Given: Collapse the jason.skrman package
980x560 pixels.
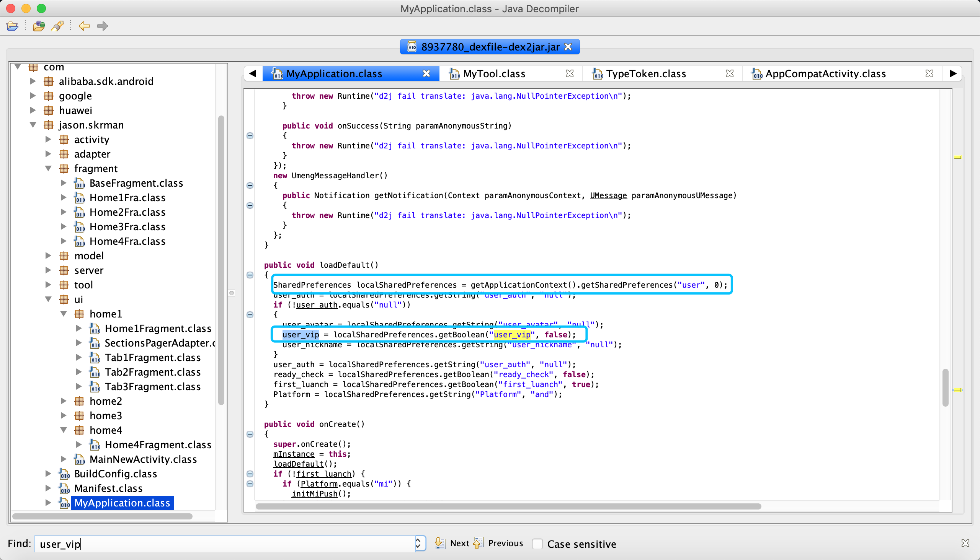Looking at the screenshot, I should pyautogui.click(x=33, y=125).
